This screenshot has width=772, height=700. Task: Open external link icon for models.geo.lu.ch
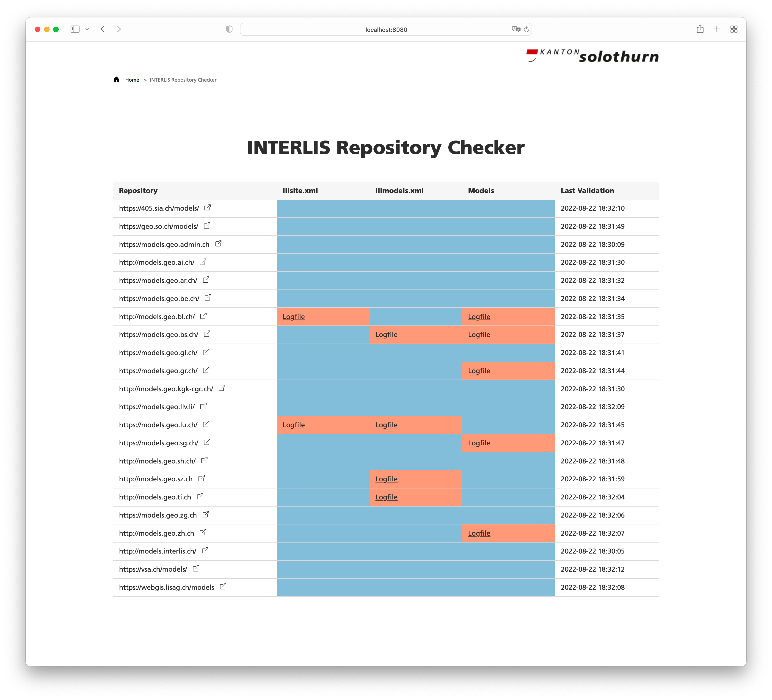[206, 424]
